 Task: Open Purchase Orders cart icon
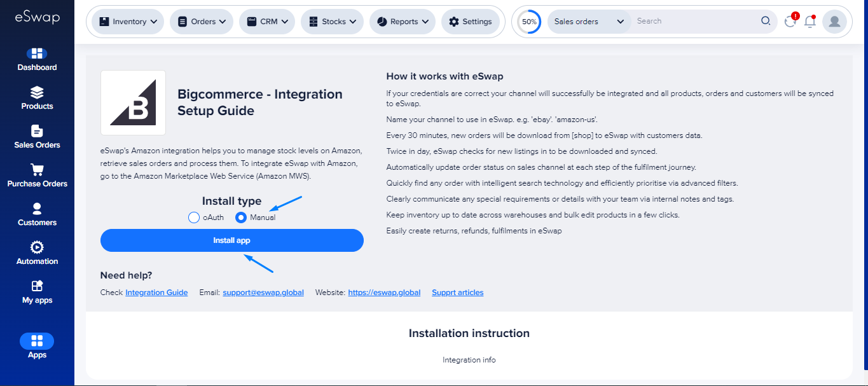pyautogui.click(x=37, y=170)
